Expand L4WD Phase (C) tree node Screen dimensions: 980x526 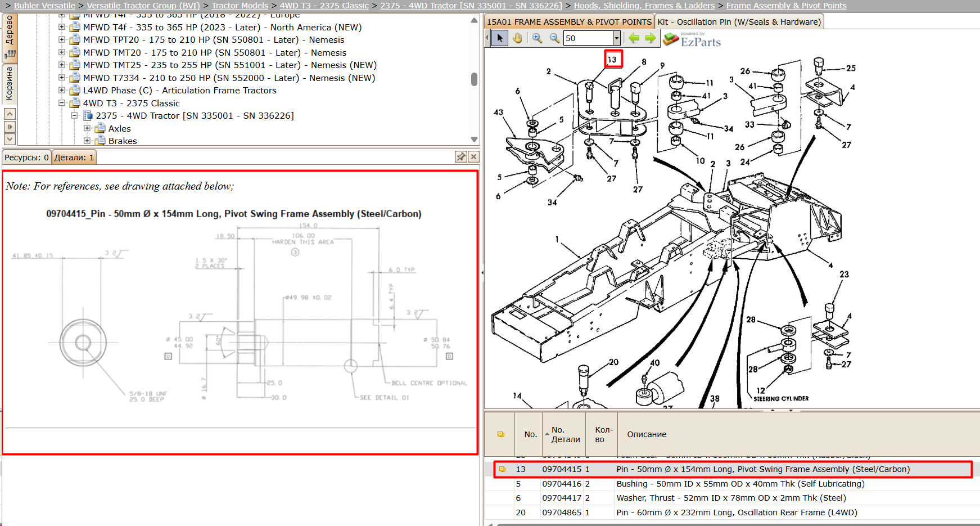62,90
